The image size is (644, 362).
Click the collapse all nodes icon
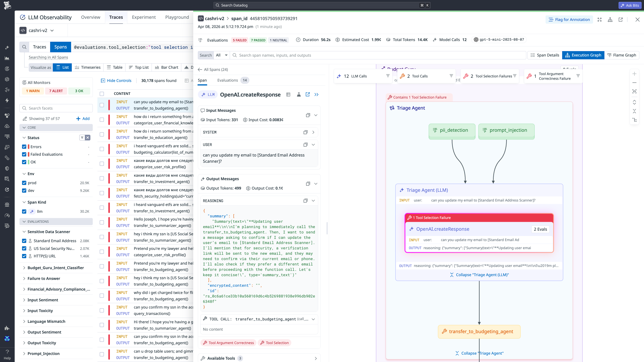point(634,111)
